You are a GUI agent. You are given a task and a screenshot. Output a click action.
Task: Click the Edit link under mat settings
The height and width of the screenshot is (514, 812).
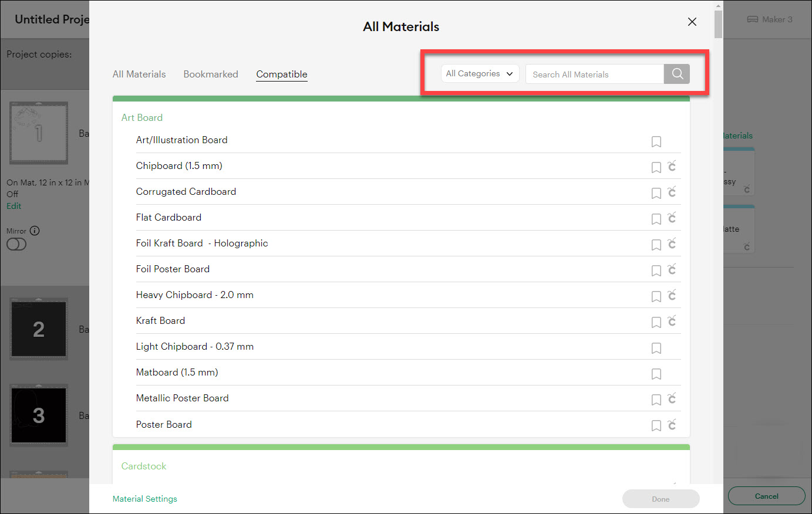coord(14,206)
